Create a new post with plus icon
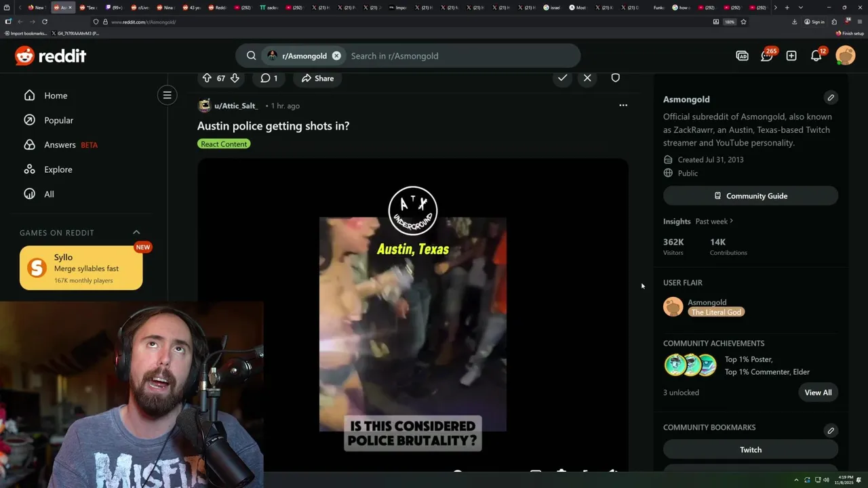Screen dimensions: 868x488 tap(791, 56)
